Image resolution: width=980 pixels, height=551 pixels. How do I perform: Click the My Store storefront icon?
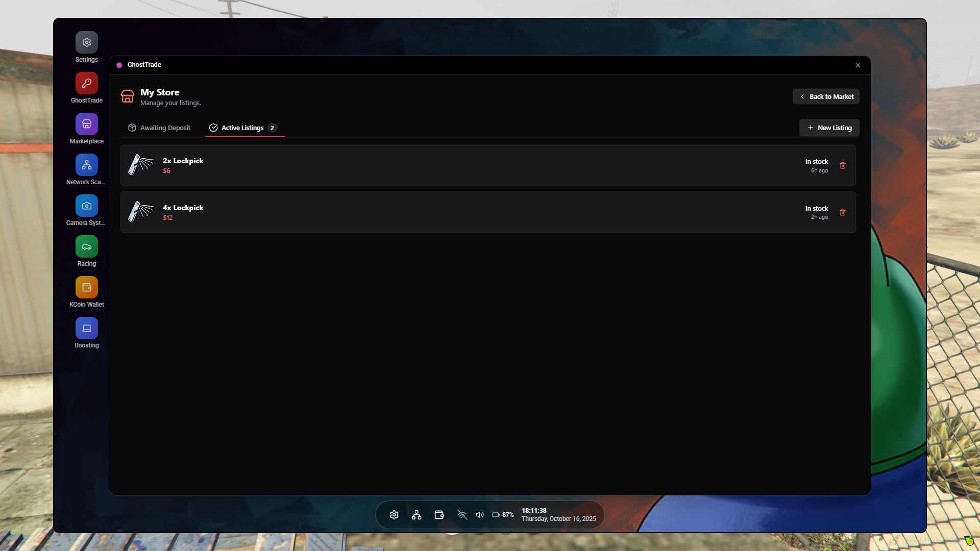(x=128, y=96)
